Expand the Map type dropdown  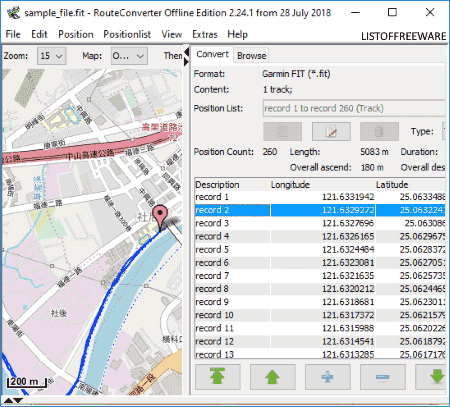coord(129,56)
